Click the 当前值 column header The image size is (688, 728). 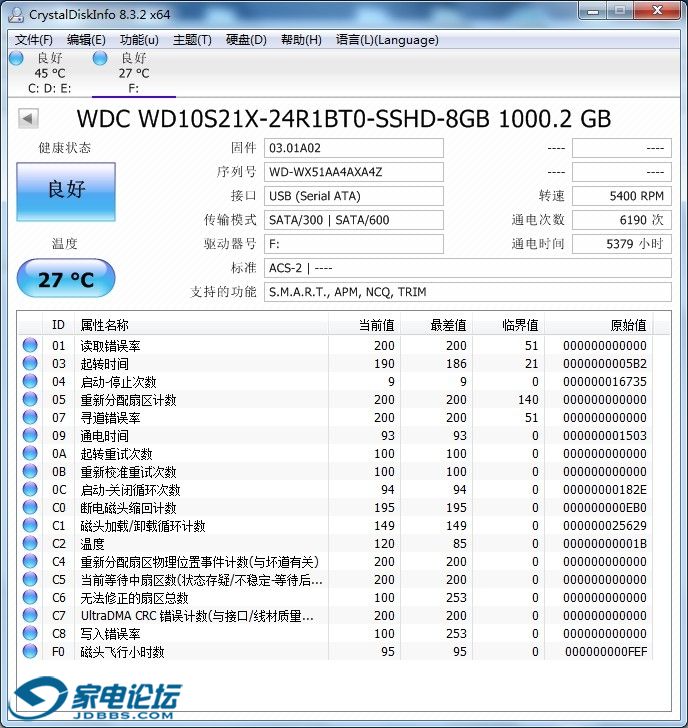(x=364, y=325)
